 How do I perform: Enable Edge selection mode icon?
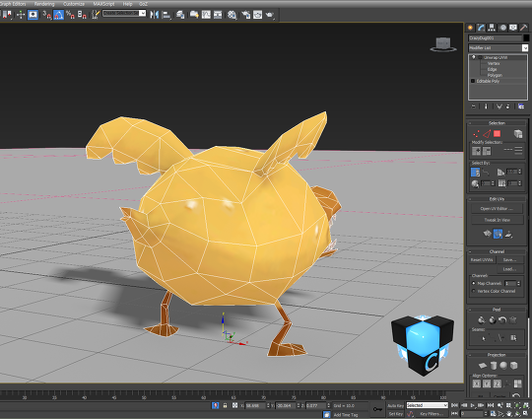487,134
